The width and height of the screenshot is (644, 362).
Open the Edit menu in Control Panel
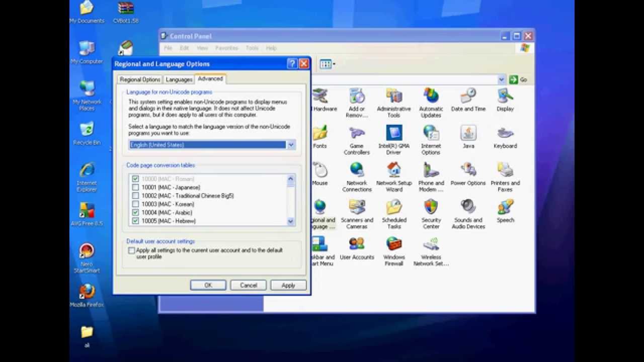[x=185, y=48]
